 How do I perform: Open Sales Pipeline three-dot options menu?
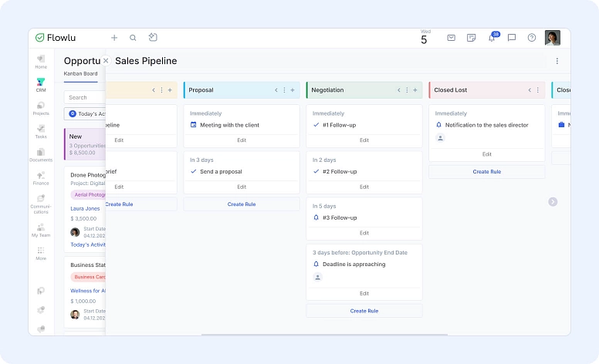click(557, 61)
